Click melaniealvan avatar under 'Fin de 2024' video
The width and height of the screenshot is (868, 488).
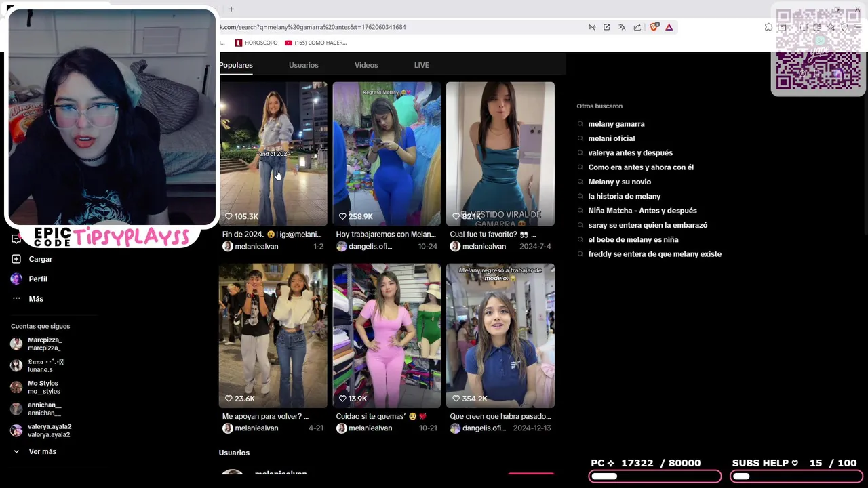click(228, 247)
